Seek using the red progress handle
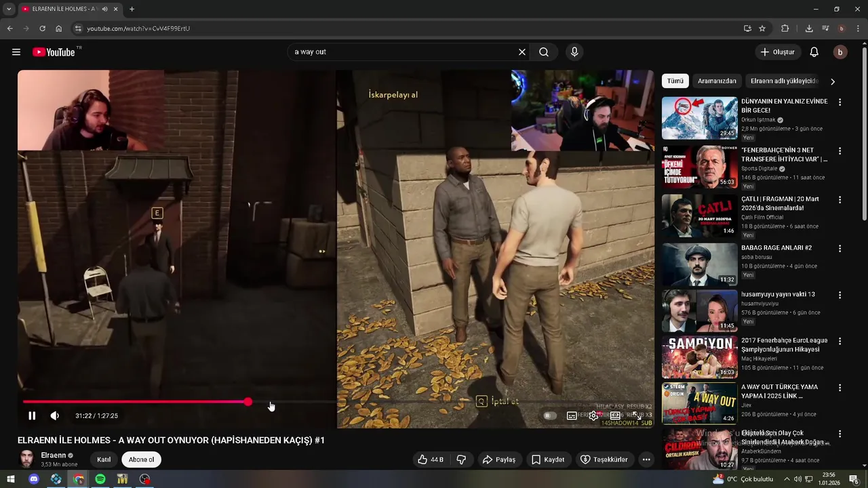Viewport: 868px width, 488px height. coord(248,402)
